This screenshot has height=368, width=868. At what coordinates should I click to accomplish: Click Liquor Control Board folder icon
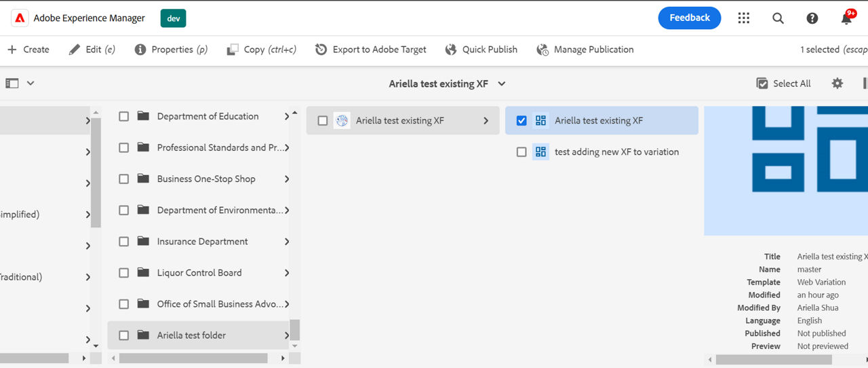(143, 272)
